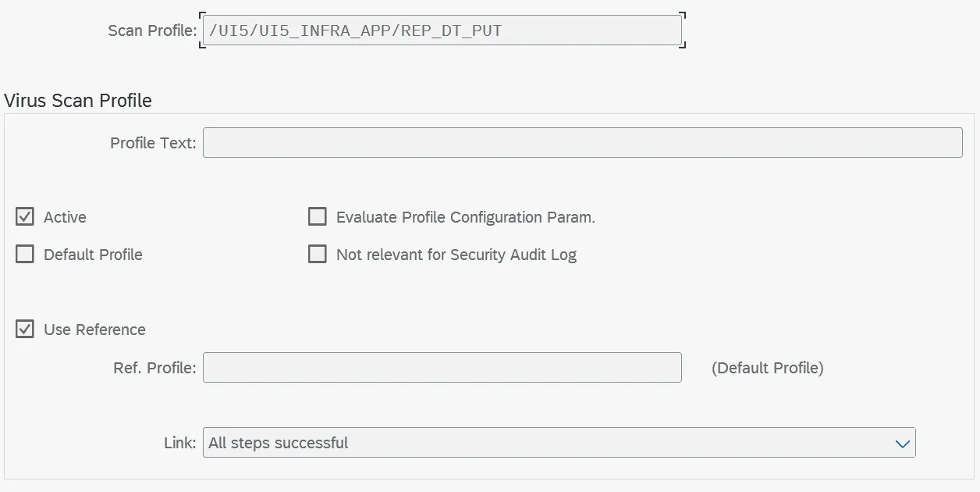This screenshot has width=980, height=492.
Task: Click the "Link:" field label
Action: (x=179, y=443)
